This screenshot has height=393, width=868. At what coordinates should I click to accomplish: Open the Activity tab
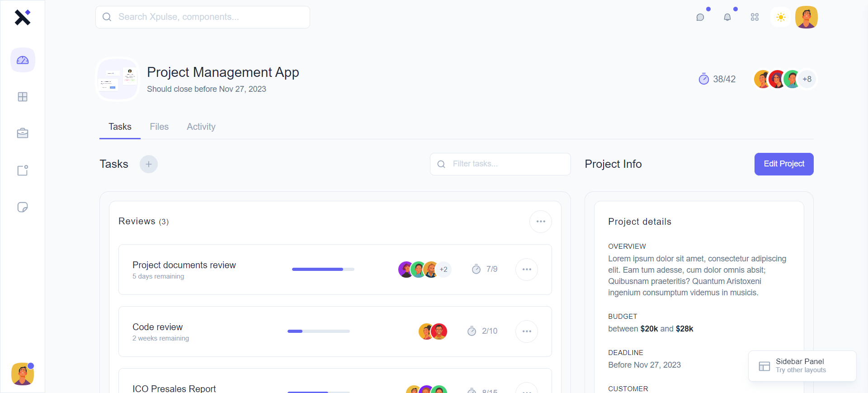click(201, 127)
